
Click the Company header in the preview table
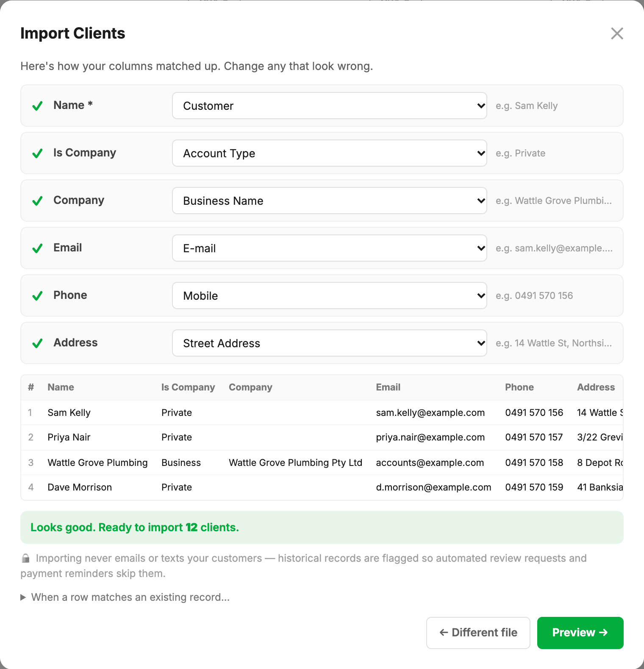tap(250, 387)
